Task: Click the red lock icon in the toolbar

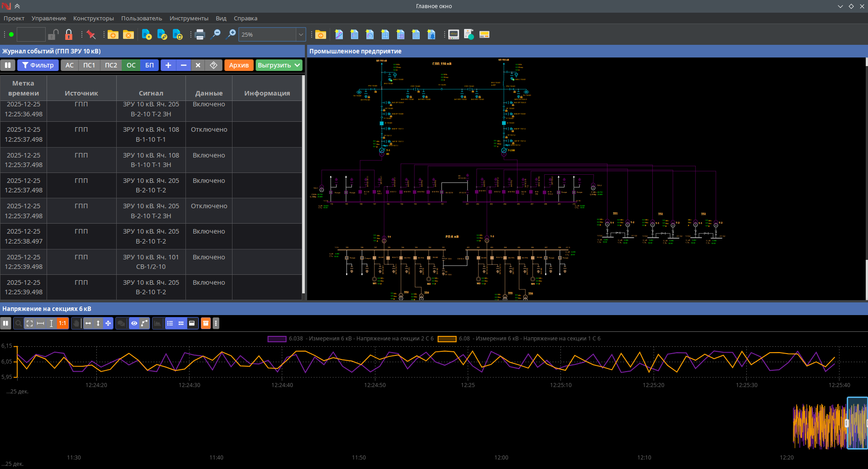Action: pyautogui.click(x=69, y=34)
